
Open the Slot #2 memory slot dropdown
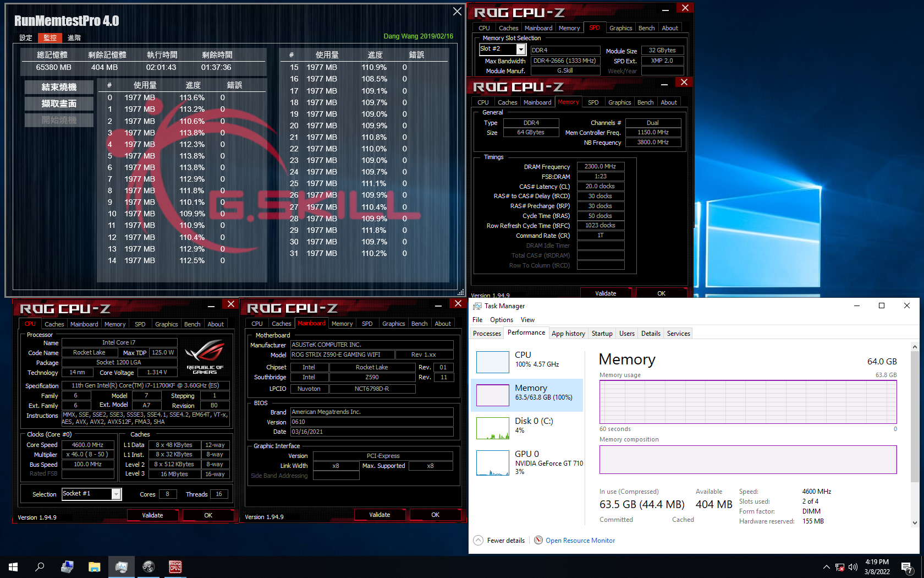520,49
